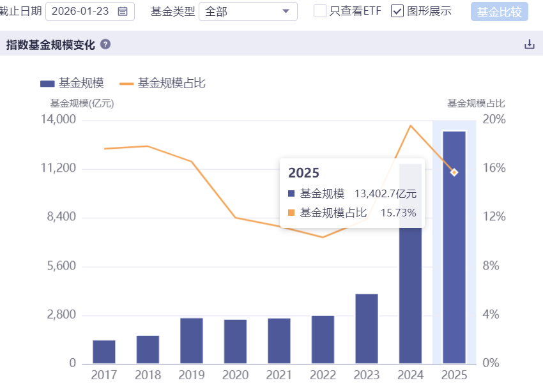Click the 15.73% tooltip value
Image resolution: width=543 pixels, height=392 pixels.
tap(398, 213)
